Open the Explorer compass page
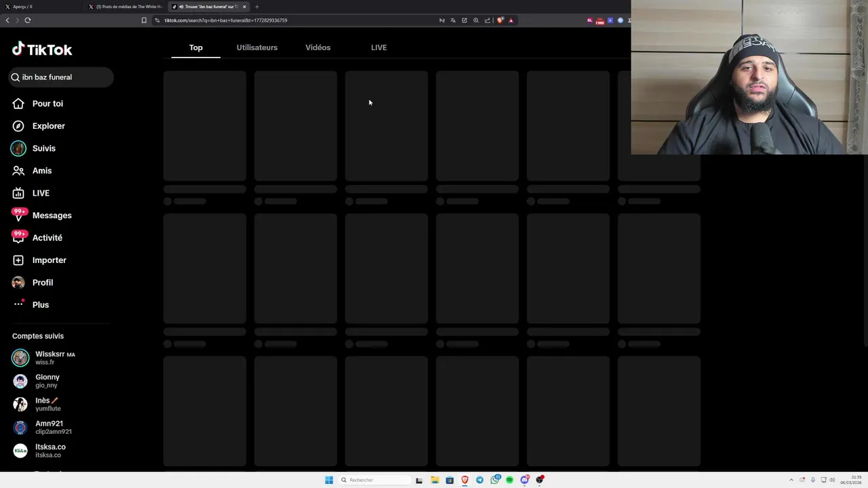Image resolution: width=868 pixels, height=488 pixels. pos(39,126)
